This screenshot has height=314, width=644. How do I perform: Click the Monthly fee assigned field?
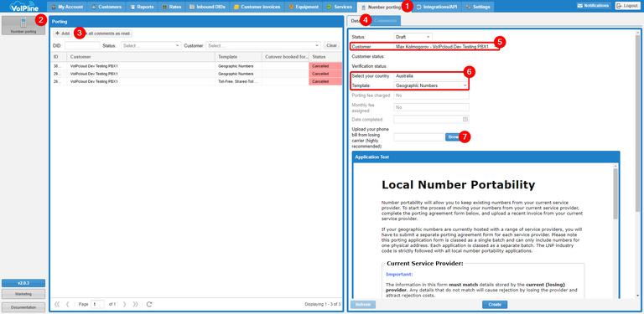pos(431,107)
